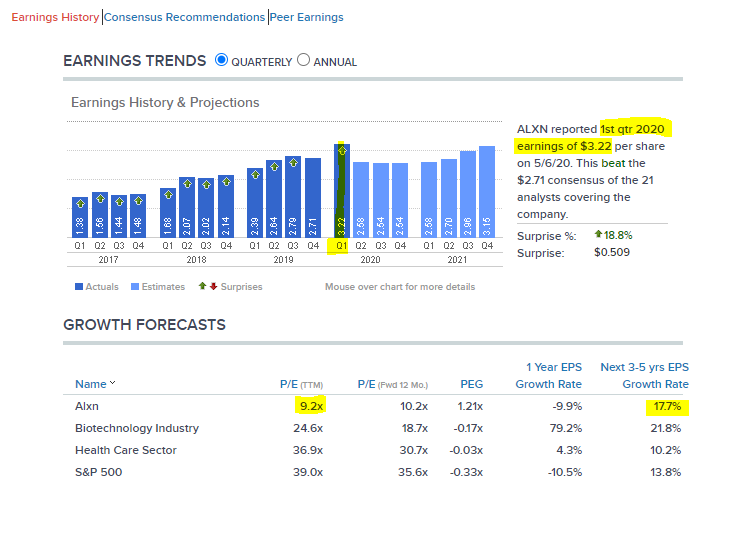This screenshot has width=748, height=550.
Task: Click S&P 500 P/E value 39.0x
Action: [x=308, y=472]
